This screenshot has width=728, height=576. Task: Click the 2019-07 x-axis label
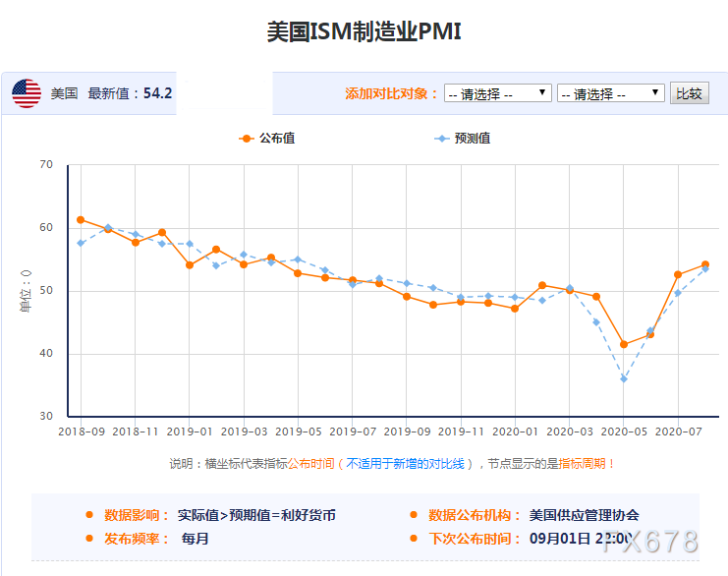pos(353,432)
